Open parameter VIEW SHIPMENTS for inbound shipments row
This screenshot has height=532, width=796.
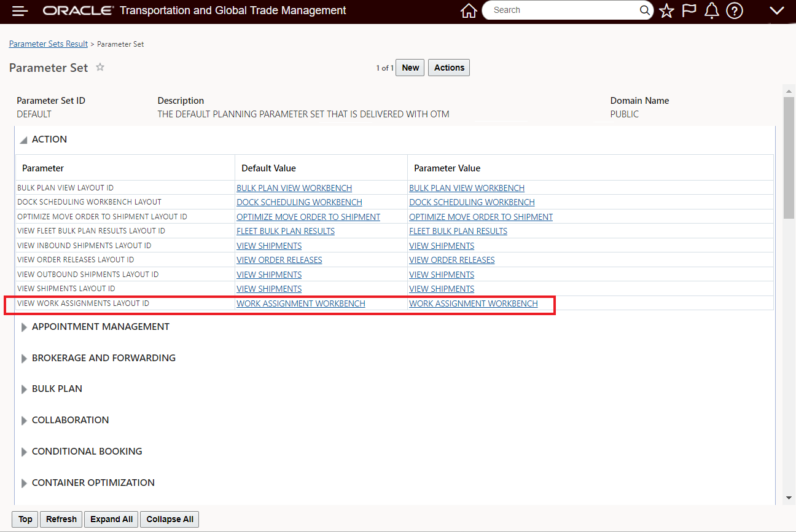coord(442,246)
